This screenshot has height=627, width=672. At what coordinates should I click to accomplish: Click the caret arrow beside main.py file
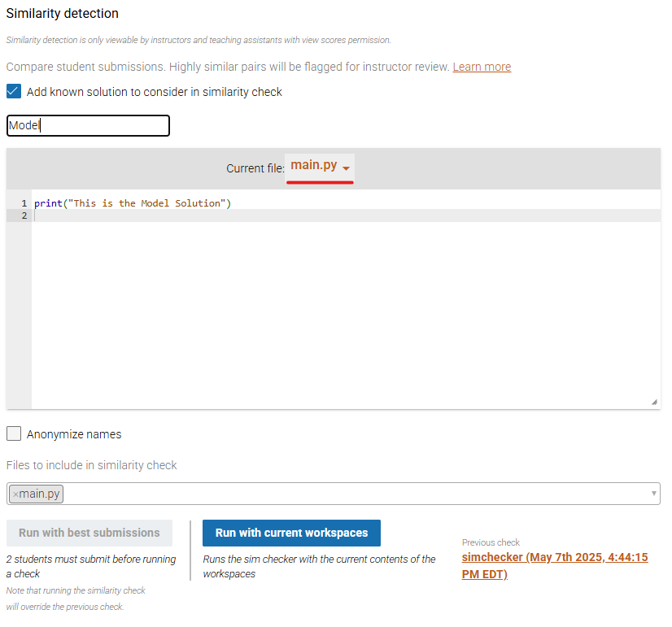[x=346, y=168]
